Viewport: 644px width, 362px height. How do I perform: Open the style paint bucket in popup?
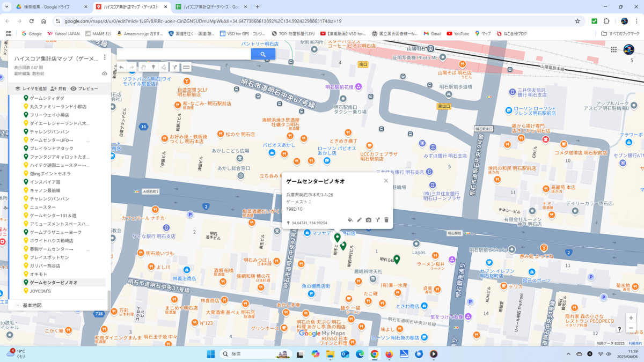click(x=350, y=220)
